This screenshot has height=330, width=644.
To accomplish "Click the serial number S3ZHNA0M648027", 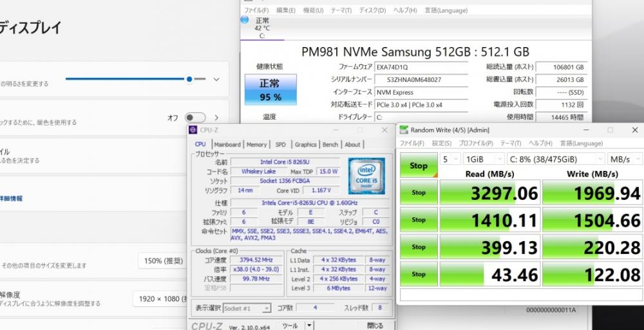I will tap(421, 79).
